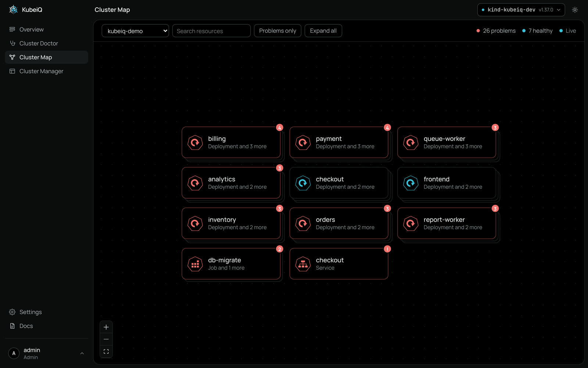The image size is (588, 368).
Task: Go to the Overview page
Action: pyautogui.click(x=47, y=29)
